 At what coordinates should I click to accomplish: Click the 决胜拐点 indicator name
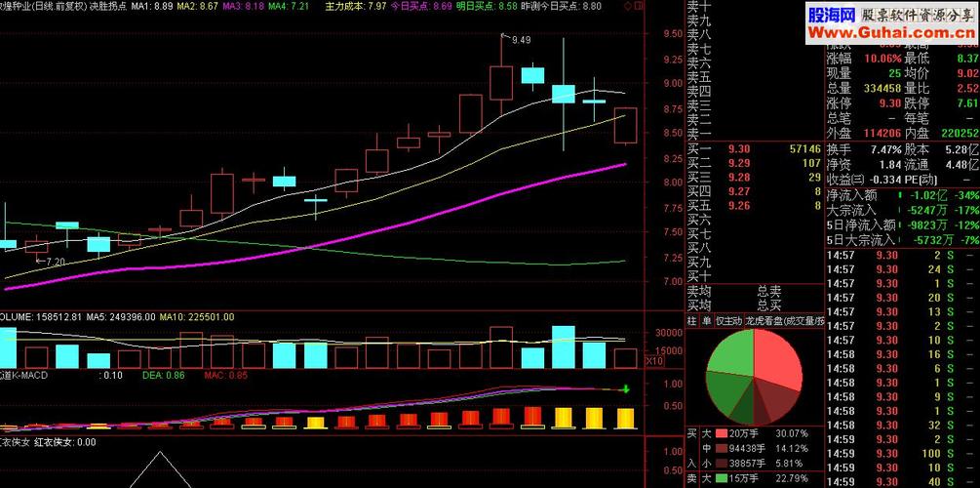tap(108, 6)
